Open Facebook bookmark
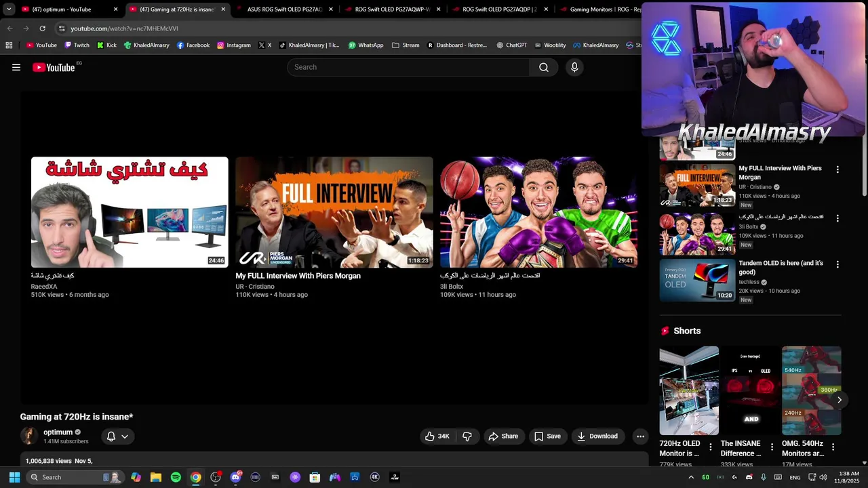868x488 pixels. tap(193, 45)
